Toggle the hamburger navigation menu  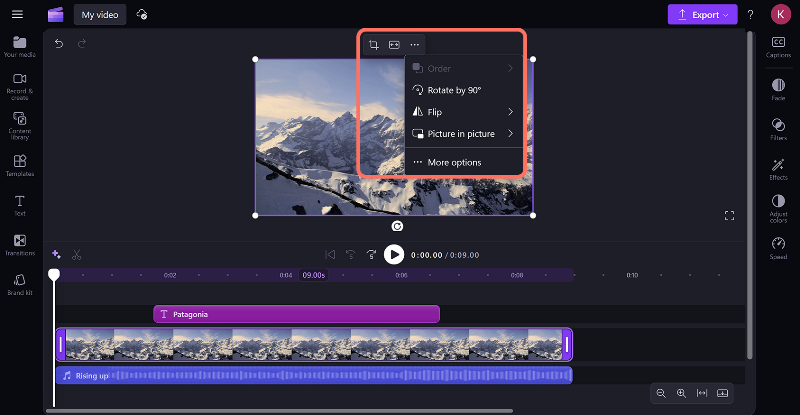point(17,15)
